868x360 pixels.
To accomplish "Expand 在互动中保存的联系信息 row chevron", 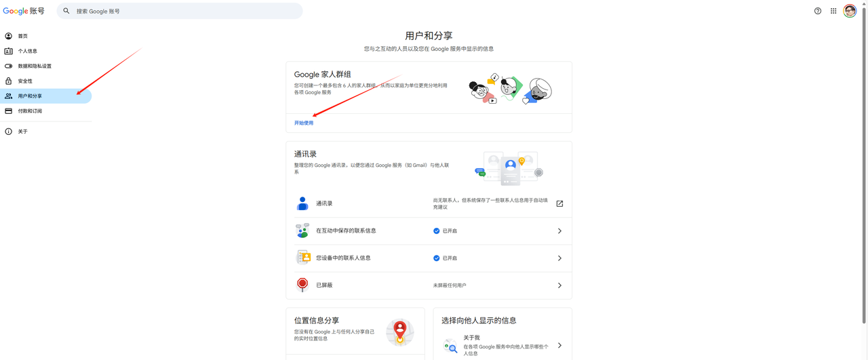I will point(559,231).
